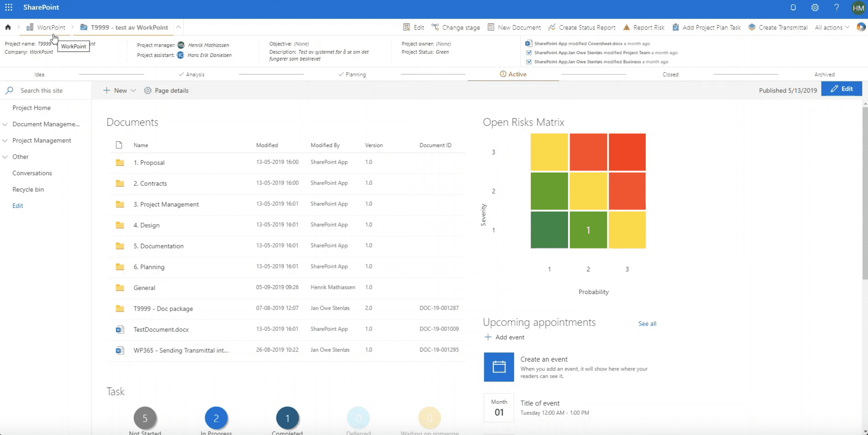
Task: Click the green matrix cell showing 1
Action: point(588,230)
